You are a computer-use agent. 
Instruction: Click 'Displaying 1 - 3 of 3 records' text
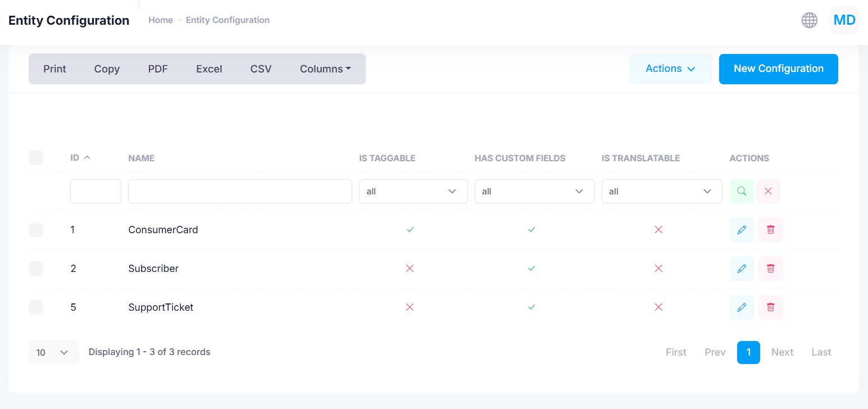[x=149, y=352]
